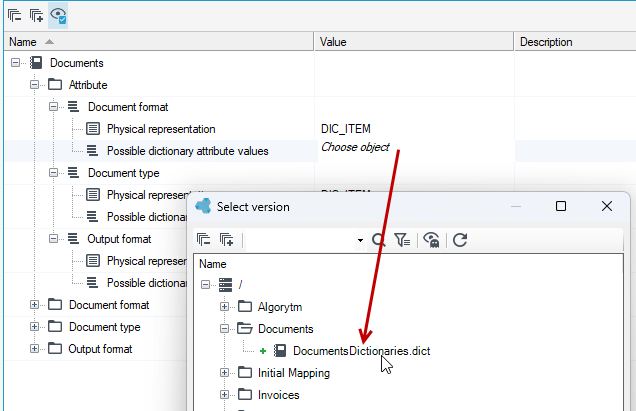Screen dimensions: 636x411
Task: Select the Algorytm folder
Action: (x=280, y=307)
